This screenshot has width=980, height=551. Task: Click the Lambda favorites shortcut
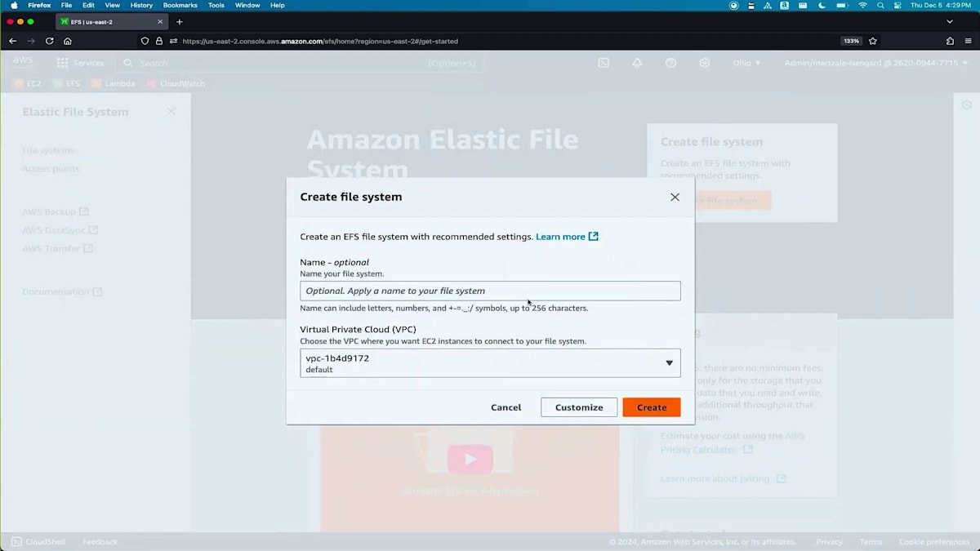tap(113, 83)
